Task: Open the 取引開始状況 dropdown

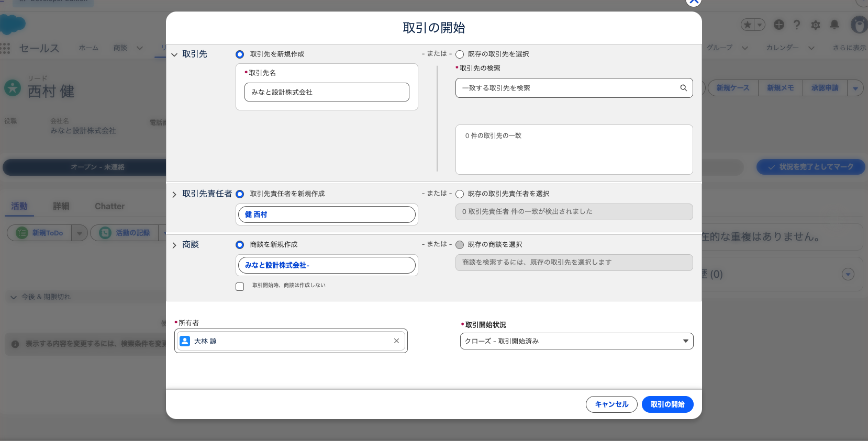Action: click(577, 341)
